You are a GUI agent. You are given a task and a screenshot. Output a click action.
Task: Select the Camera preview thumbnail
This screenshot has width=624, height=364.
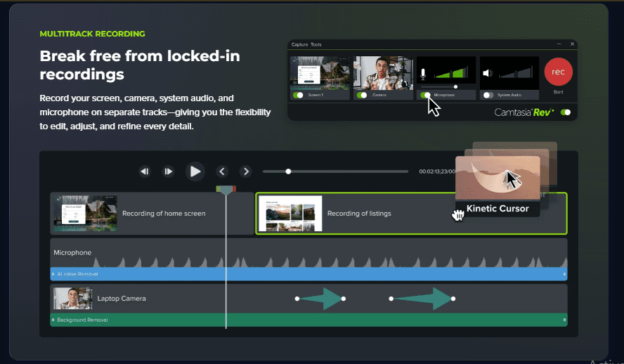pos(383,73)
